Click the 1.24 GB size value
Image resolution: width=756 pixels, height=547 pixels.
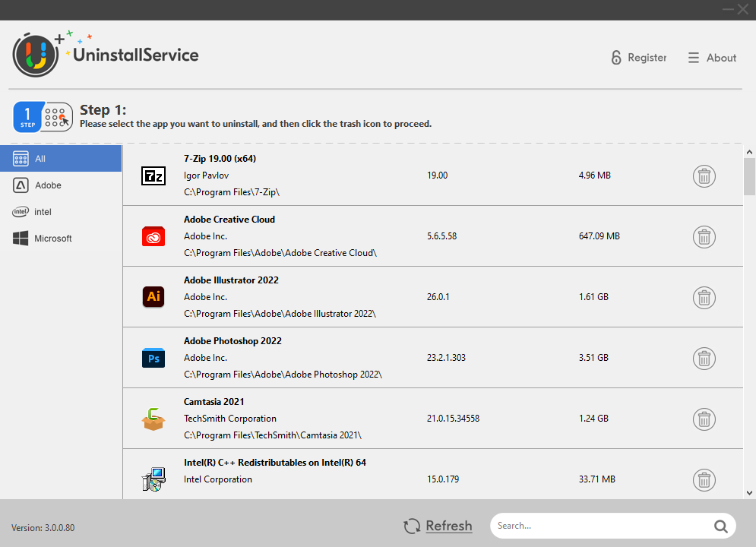[593, 419]
